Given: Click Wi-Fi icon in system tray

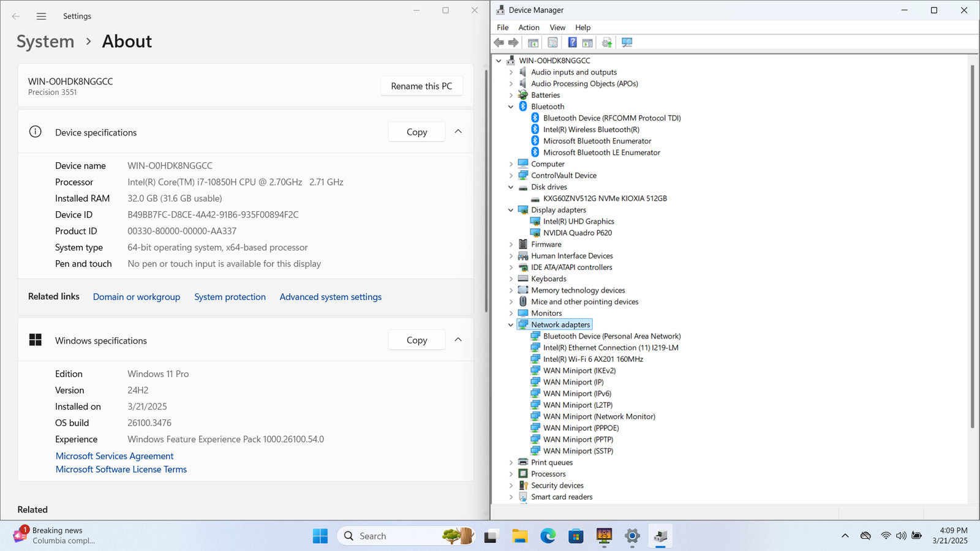Looking at the screenshot, I should pyautogui.click(x=886, y=536).
